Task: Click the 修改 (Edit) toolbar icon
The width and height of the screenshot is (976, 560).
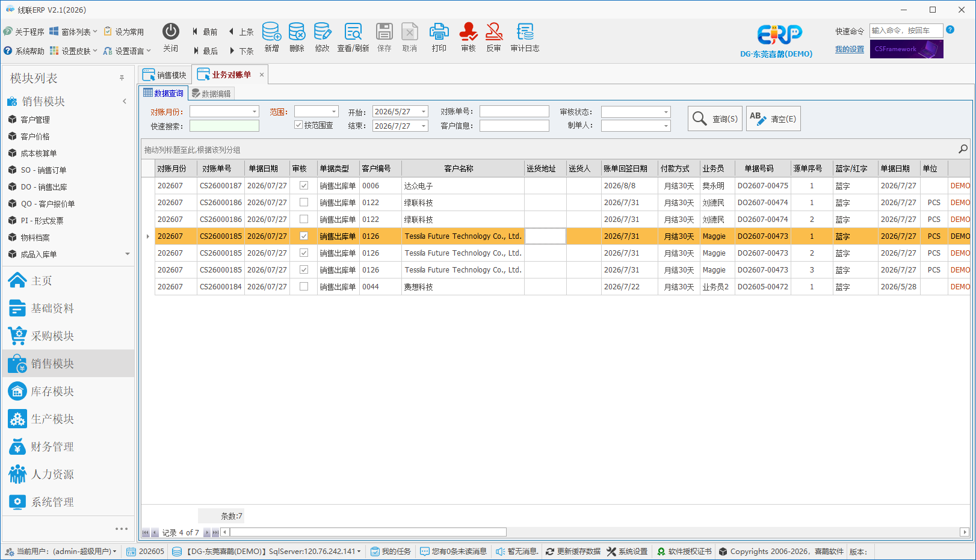Action: tap(322, 37)
